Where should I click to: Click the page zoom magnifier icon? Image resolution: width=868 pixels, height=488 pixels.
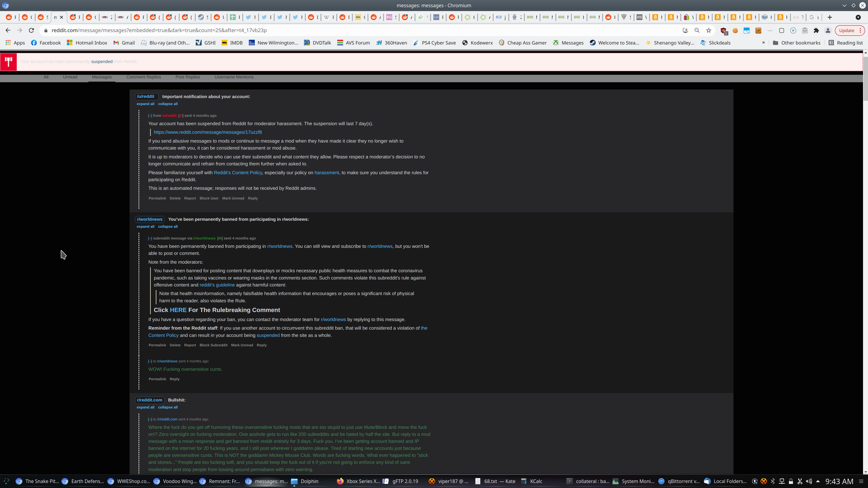697,30
